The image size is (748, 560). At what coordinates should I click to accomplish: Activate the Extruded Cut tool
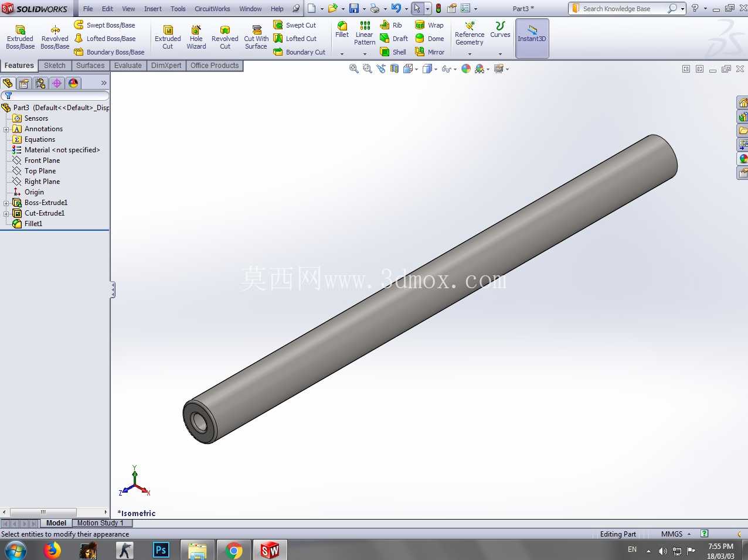[168, 37]
